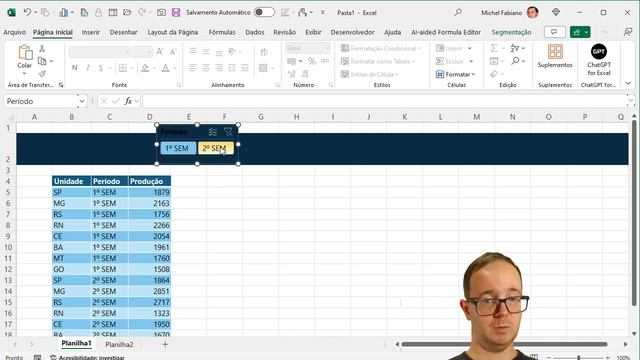640x360 pixels.
Task: Click the open folder icon in quick access toolbar
Action: (127, 13)
